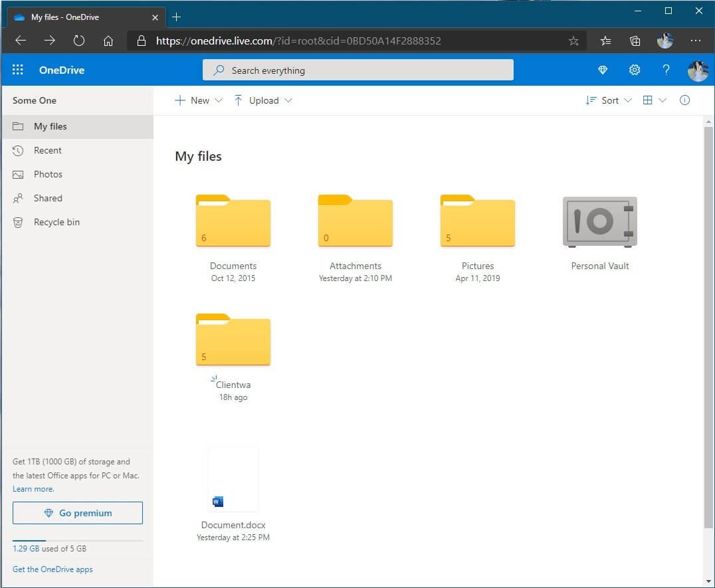The height and width of the screenshot is (588, 715).
Task: Click the OneDrive header logo text
Action: pos(62,70)
